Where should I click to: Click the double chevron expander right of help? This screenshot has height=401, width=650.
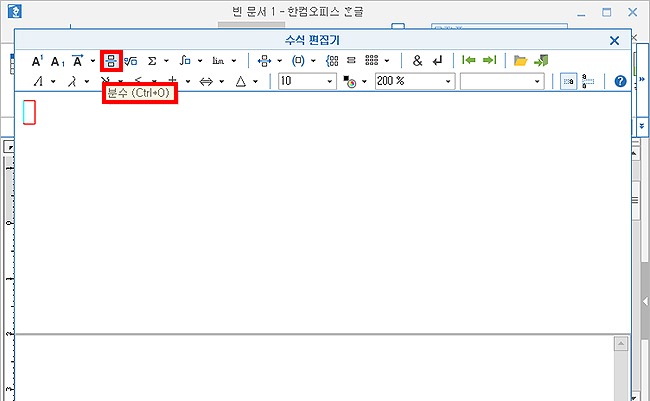click(642, 79)
